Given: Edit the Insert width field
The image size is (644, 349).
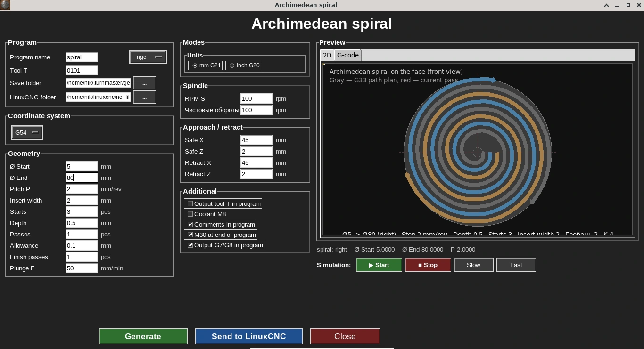Looking at the screenshot, I should tap(82, 200).
